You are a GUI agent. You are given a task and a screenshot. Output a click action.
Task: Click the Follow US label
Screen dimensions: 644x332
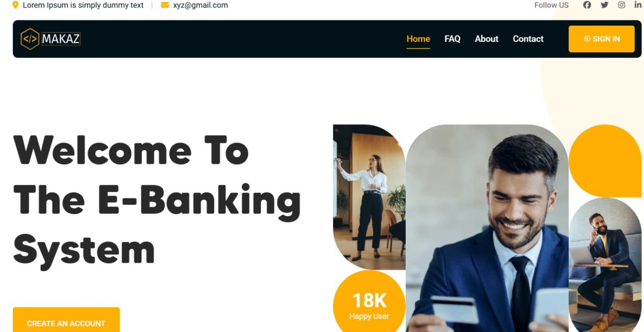[x=551, y=5]
